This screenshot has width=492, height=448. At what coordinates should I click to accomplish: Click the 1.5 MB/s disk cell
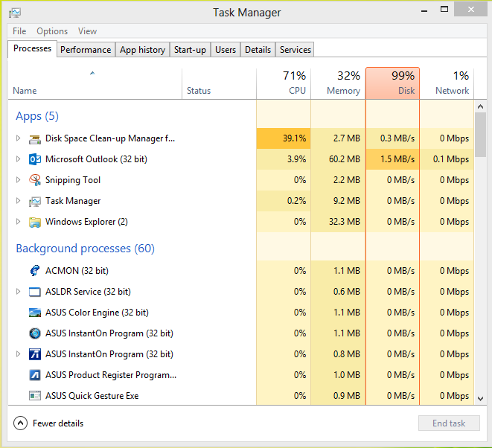pos(392,159)
